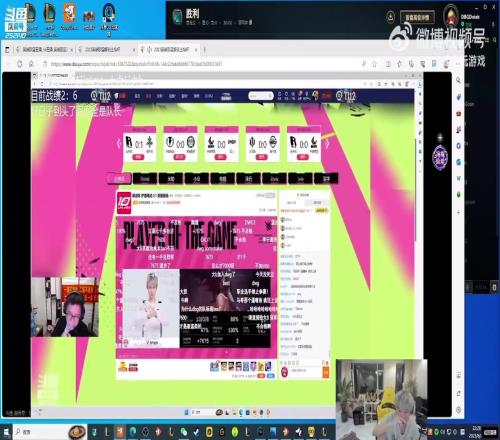Select the pink active category tab
This screenshot has width=500, height=440.
(x=119, y=179)
